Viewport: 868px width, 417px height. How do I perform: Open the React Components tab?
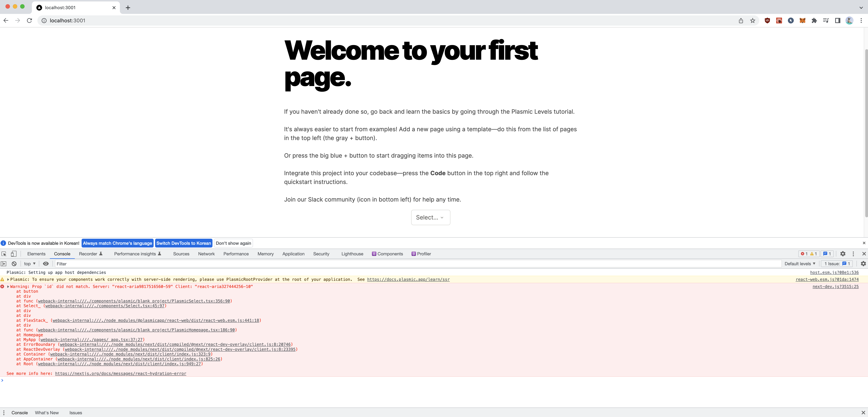387,254
